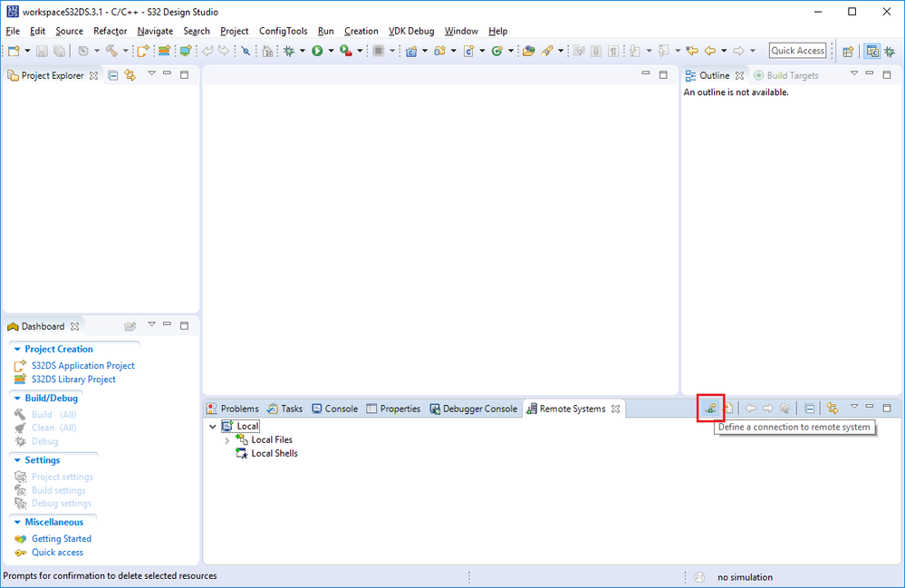Minimize the editor area
Viewport: 905px width, 588px height.
tap(646, 74)
